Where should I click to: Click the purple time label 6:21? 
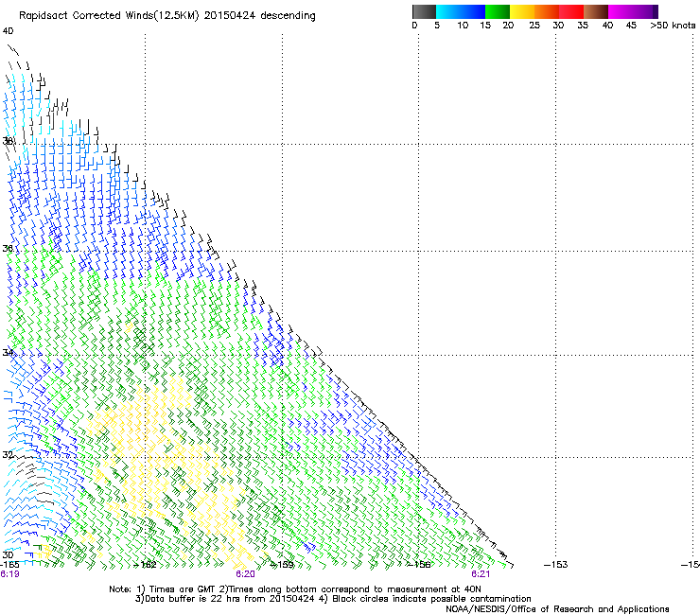(x=481, y=574)
